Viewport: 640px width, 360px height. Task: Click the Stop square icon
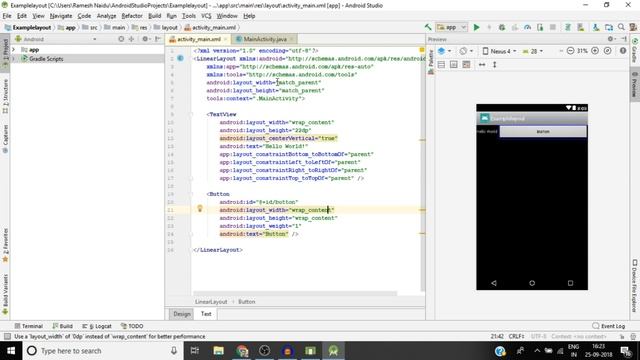click(x=553, y=27)
